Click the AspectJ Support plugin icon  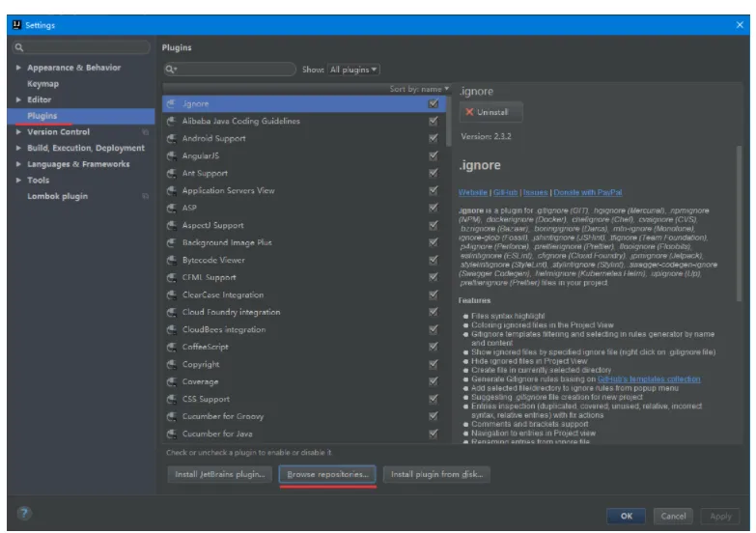[171, 225]
